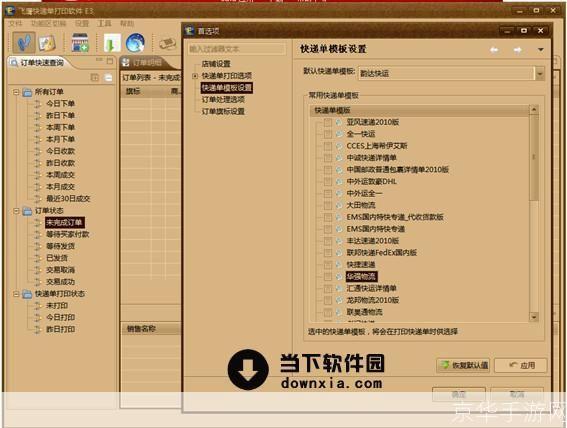Click the item icon beside 今日下单
The width and height of the screenshot is (567, 428).
tap(38, 104)
